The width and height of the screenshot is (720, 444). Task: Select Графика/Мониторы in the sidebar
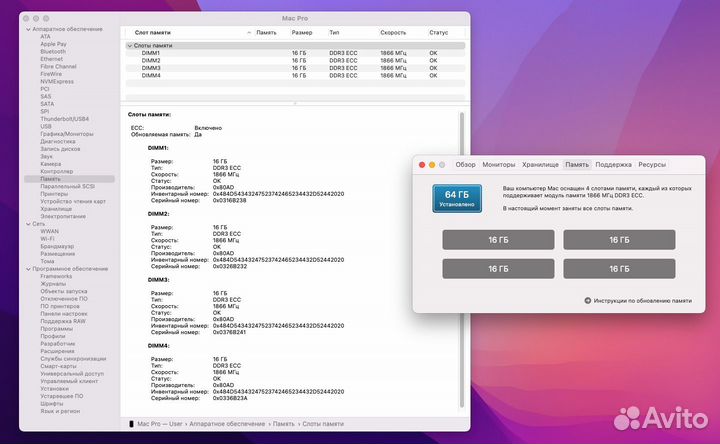pyautogui.click(x=67, y=134)
